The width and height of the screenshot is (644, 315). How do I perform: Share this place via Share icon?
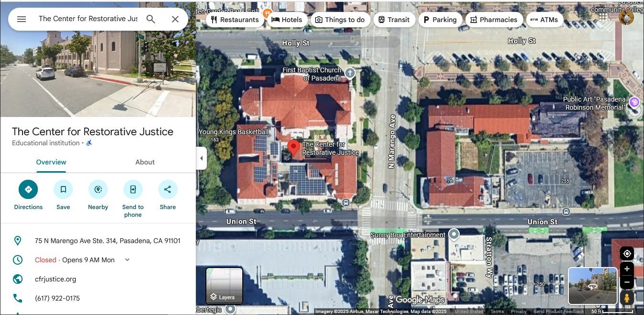pyautogui.click(x=168, y=189)
